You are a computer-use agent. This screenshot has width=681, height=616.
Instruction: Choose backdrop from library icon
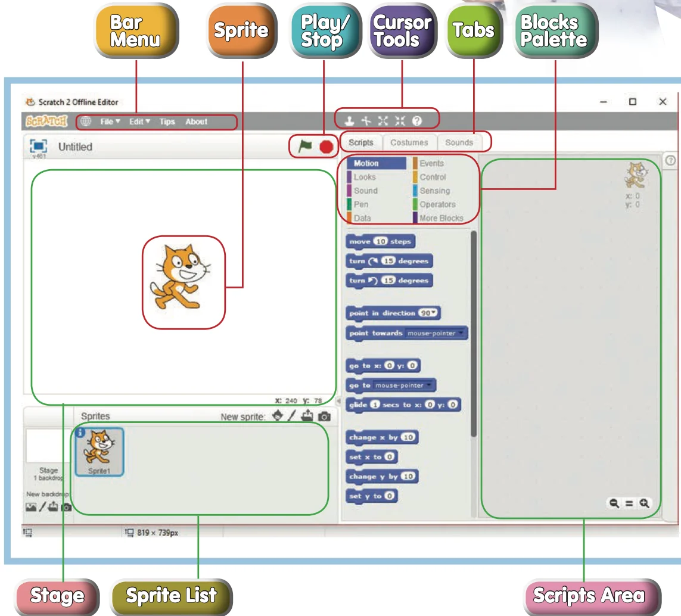click(31, 507)
